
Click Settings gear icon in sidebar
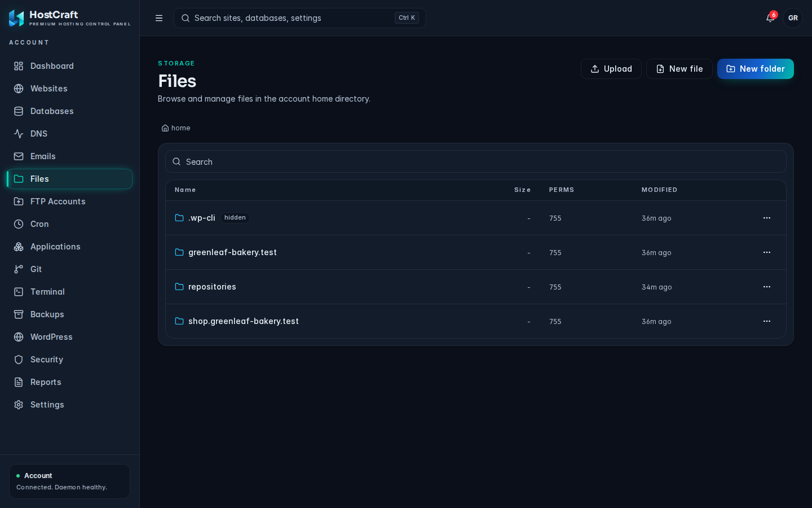pos(19,405)
